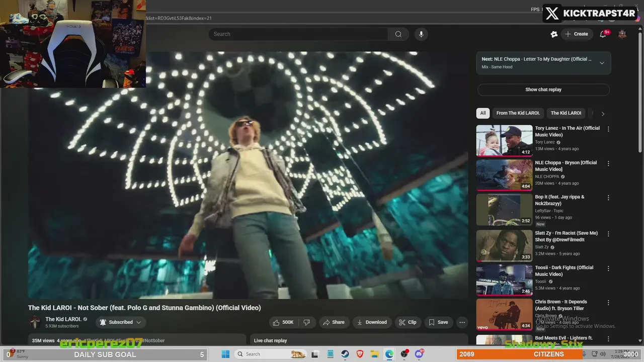Click the YouTube search magnifier button
Screen dimensions: 644x362
398,34
